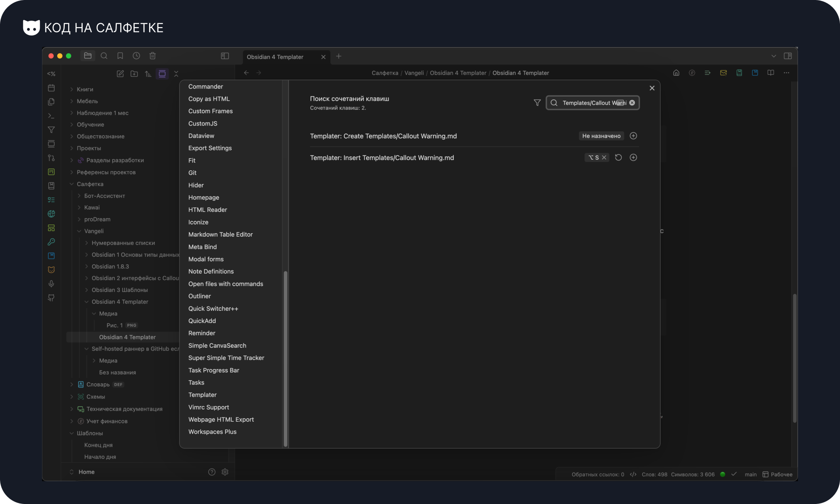Open more options three-dot menu

tap(787, 73)
